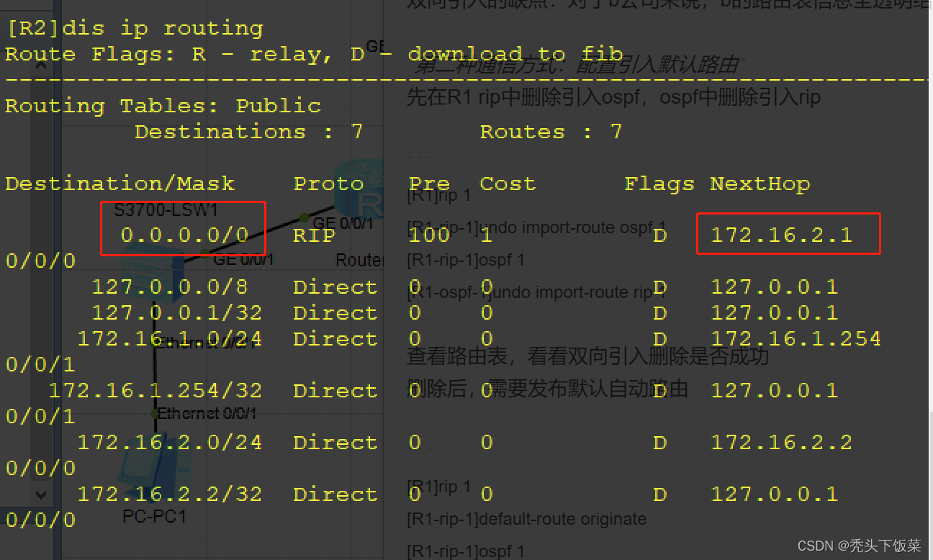Click the '[R1-rip-1]undo import-route ospf 1' line
This screenshot has height=560, width=933.
click(537, 227)
